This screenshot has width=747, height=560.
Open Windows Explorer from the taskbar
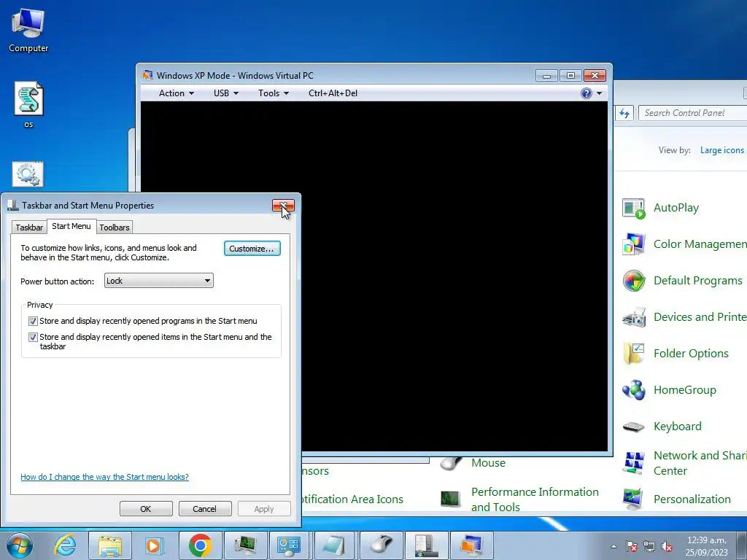(110, 545)
